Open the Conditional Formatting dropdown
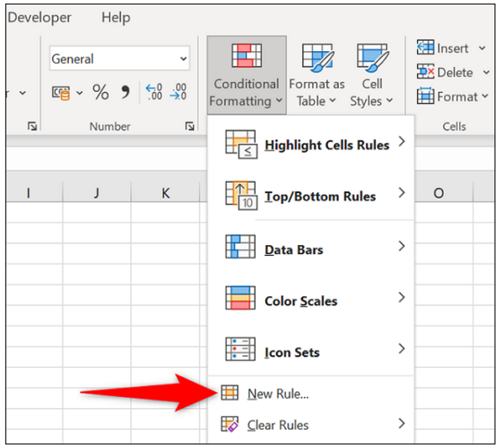The image size is (499, 448). [246, 75]
